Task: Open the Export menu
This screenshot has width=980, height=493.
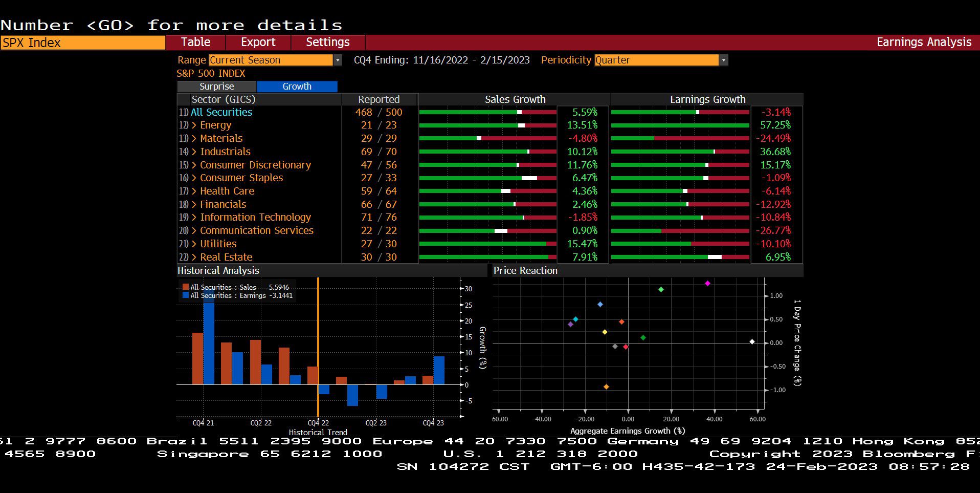Action: point(258,42)
